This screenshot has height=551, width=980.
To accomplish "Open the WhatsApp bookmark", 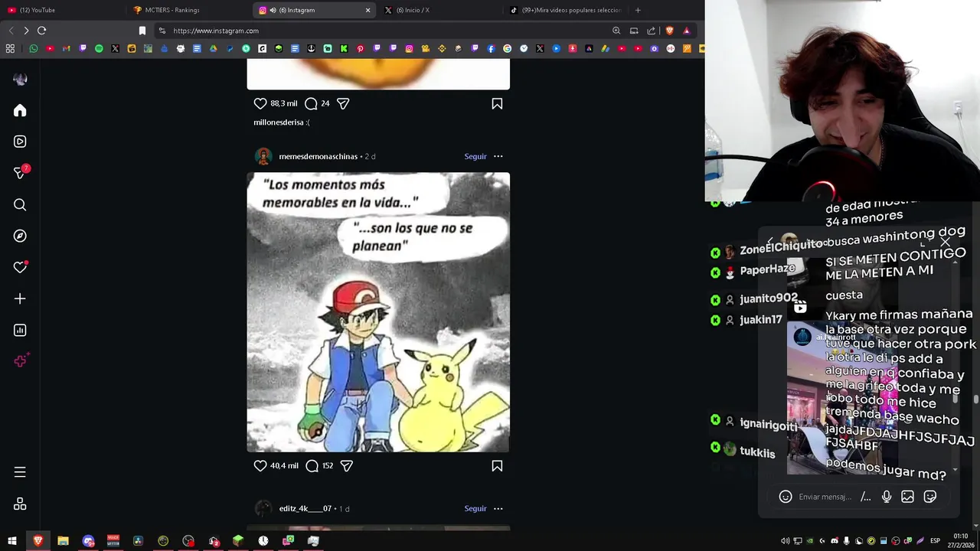I will [34, 48].
